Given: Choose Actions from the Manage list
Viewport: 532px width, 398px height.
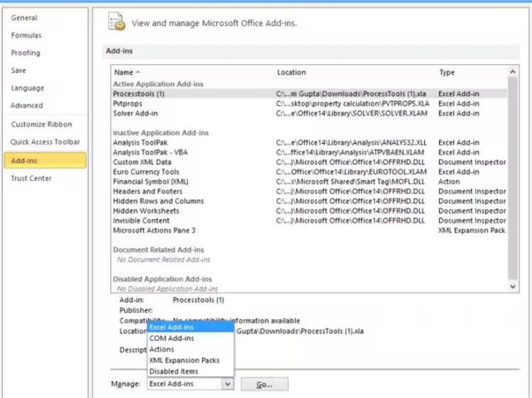Looking at the screenshot, I should [191, 349].
